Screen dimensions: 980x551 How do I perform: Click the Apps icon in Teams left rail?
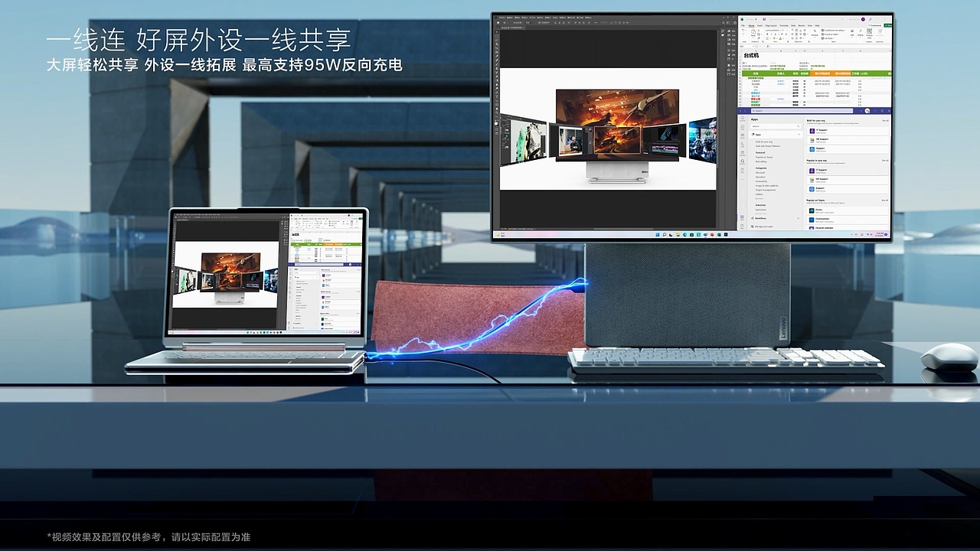tap(742, 217)
